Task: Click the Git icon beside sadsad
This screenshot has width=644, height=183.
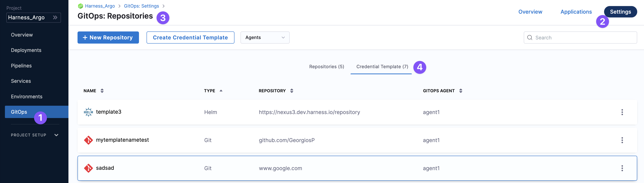Action: pos(88,168)
